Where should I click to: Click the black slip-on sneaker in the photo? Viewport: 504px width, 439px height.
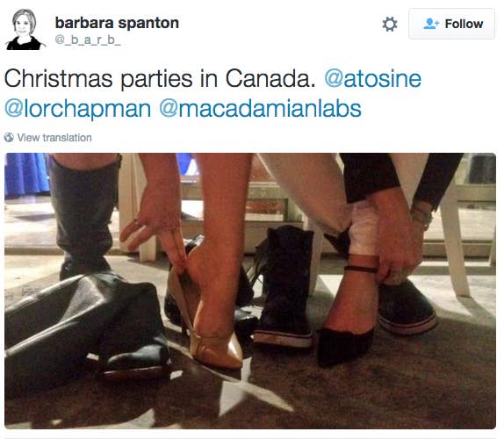point(407,306)
